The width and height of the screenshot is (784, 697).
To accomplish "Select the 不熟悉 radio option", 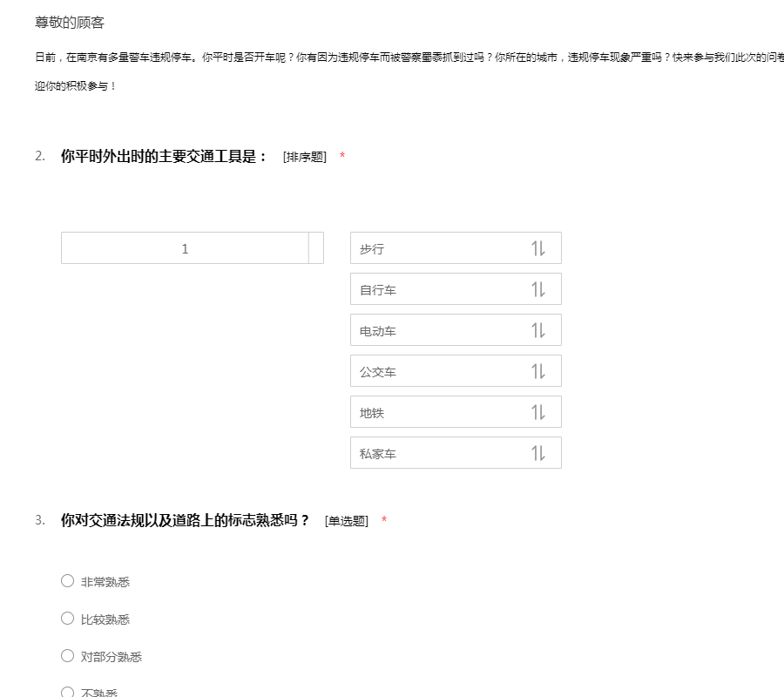I will (x=67, y=693).
